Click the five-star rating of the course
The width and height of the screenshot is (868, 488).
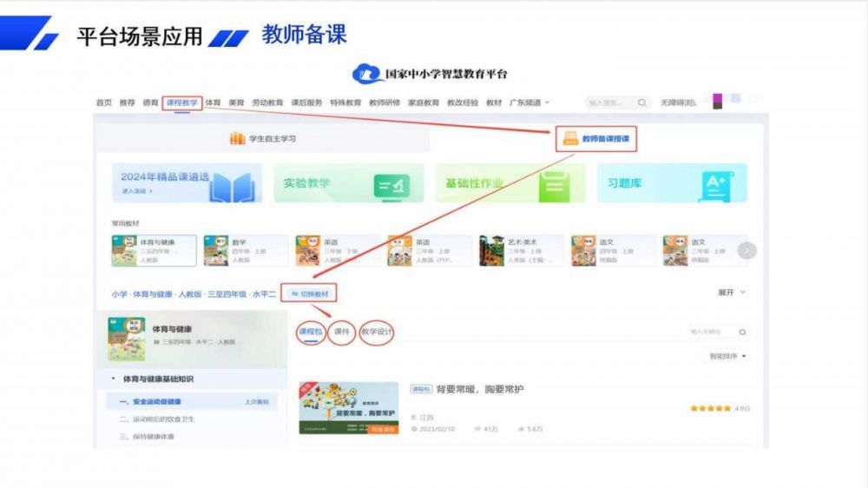click(711, 408)
